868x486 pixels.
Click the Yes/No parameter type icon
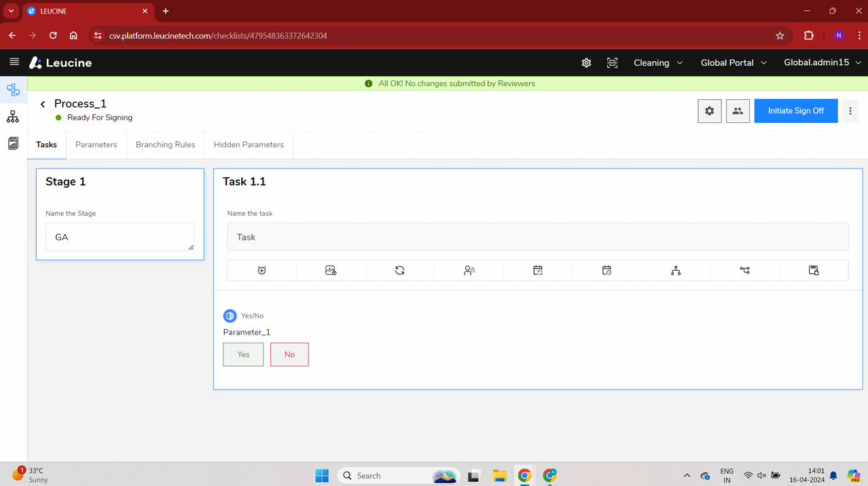click(x=230, y=316)
